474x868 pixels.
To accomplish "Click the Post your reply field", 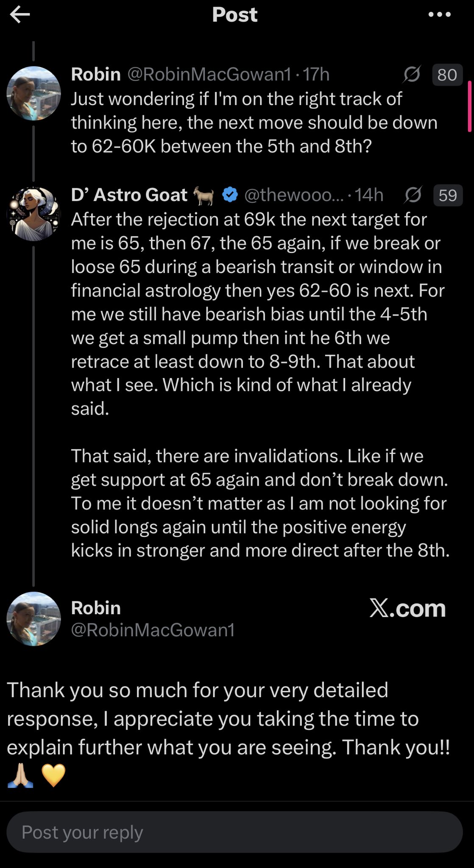I will click(234, 832).
